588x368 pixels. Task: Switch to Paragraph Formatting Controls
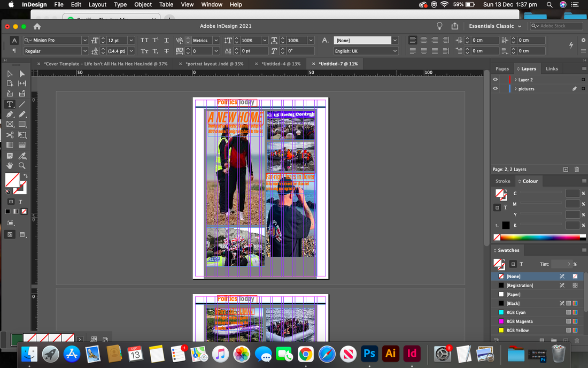pyautogui.click(x=14, y=51)
